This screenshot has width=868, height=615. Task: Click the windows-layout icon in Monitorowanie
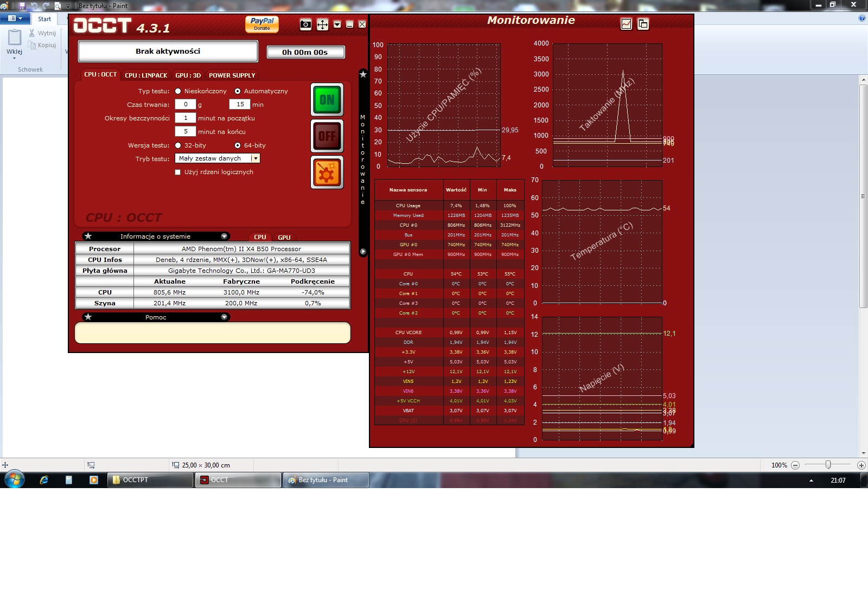click(x=643, y=24)
